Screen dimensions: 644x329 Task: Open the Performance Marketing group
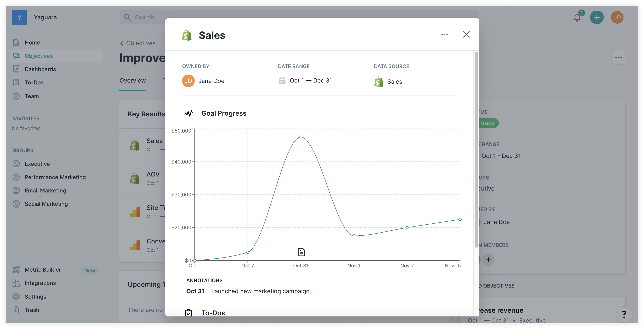tap(55, 177)
